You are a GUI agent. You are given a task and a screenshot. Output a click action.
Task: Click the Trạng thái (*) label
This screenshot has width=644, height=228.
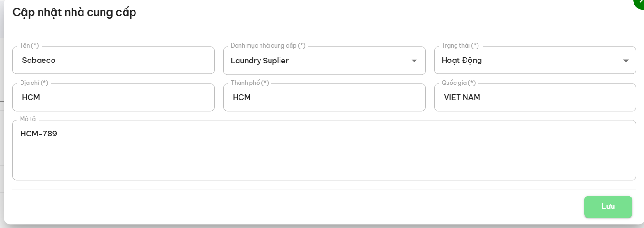click(x=460, y=46)
